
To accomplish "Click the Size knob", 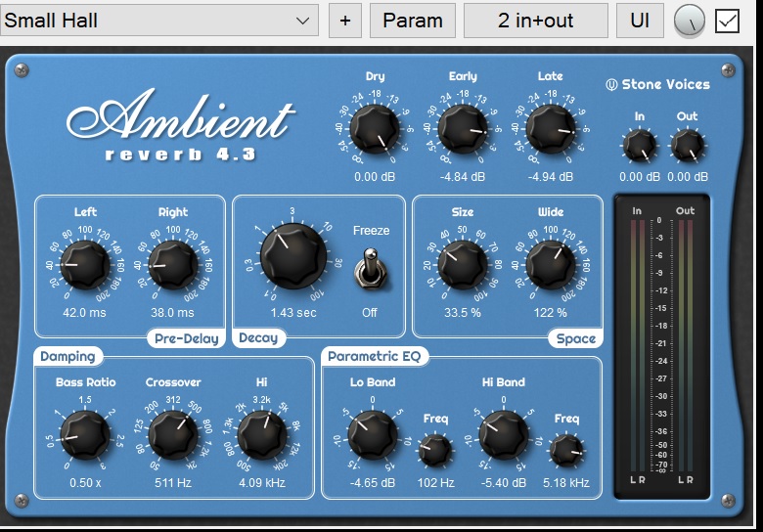I will [x=463, y=265].
